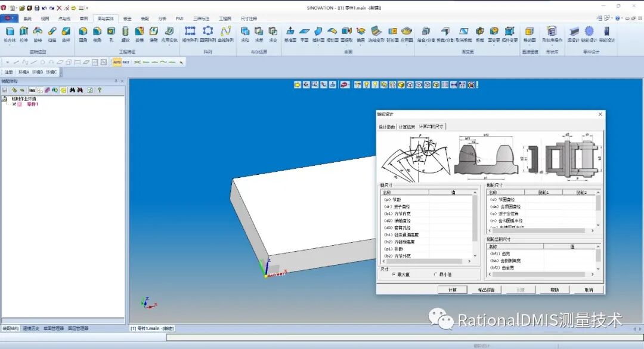Switch to the 钣金 ribbon tab

tap(128, 18)
